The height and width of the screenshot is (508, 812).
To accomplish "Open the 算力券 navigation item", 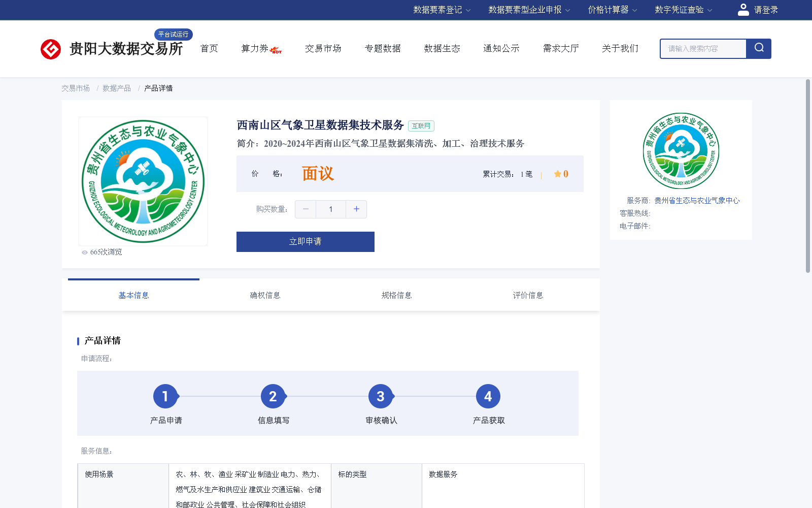I will 255,49.
